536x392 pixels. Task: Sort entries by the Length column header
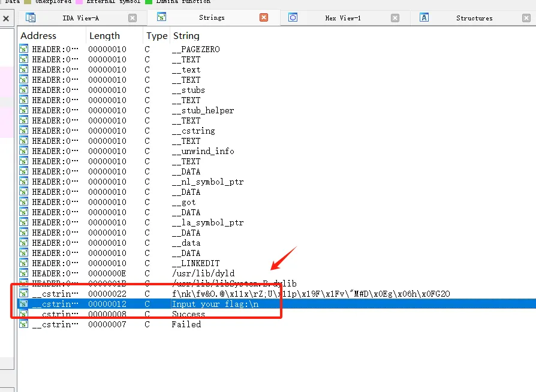105,36
